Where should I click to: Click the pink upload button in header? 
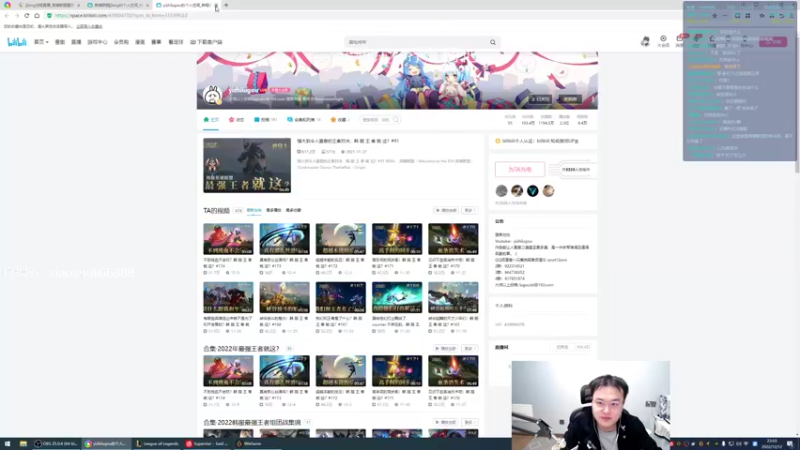click(773, 42)
